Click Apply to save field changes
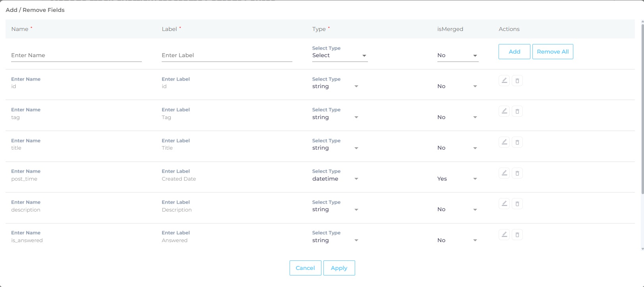644x287 pixels. [339, 268]
